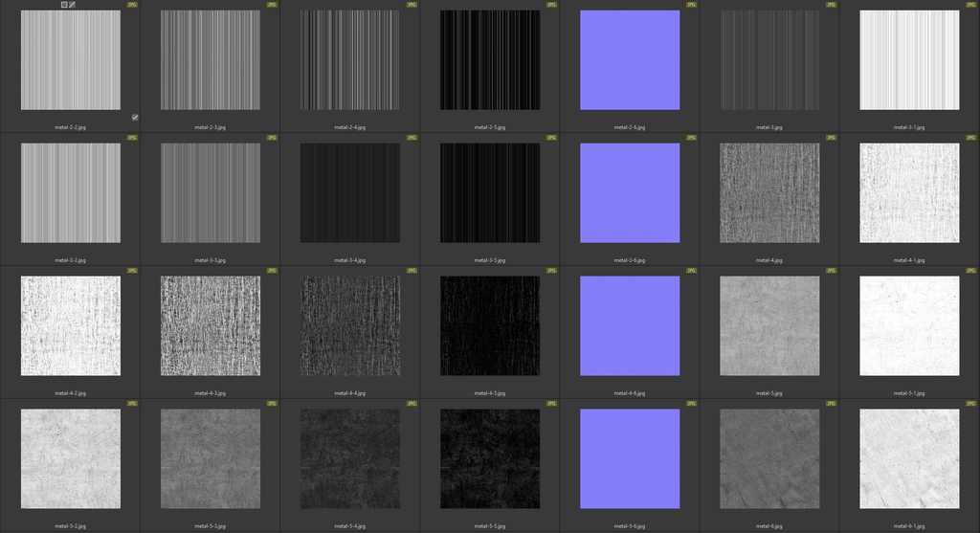
Task: Click the diagonal slash icon above metal-2-2
Action: (72, 5)
